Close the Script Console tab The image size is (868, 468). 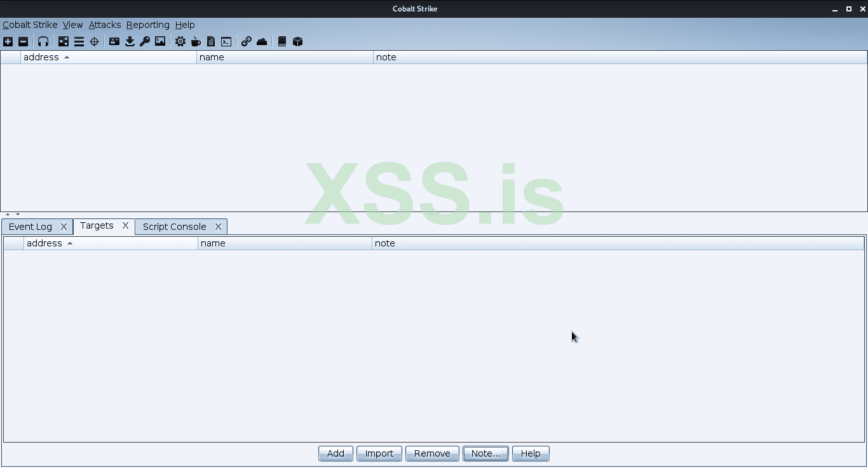218,227
